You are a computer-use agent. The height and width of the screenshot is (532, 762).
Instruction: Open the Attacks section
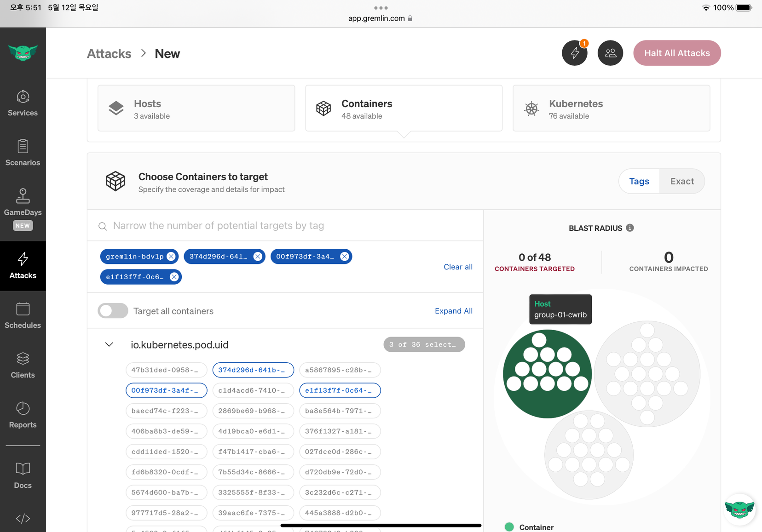(23, 266)
